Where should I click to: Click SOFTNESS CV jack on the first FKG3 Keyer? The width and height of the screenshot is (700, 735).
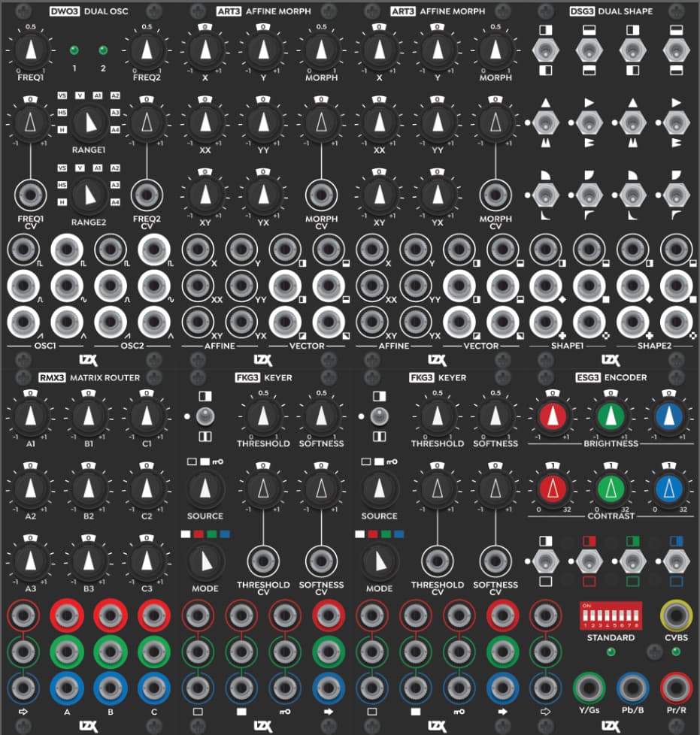321,561
